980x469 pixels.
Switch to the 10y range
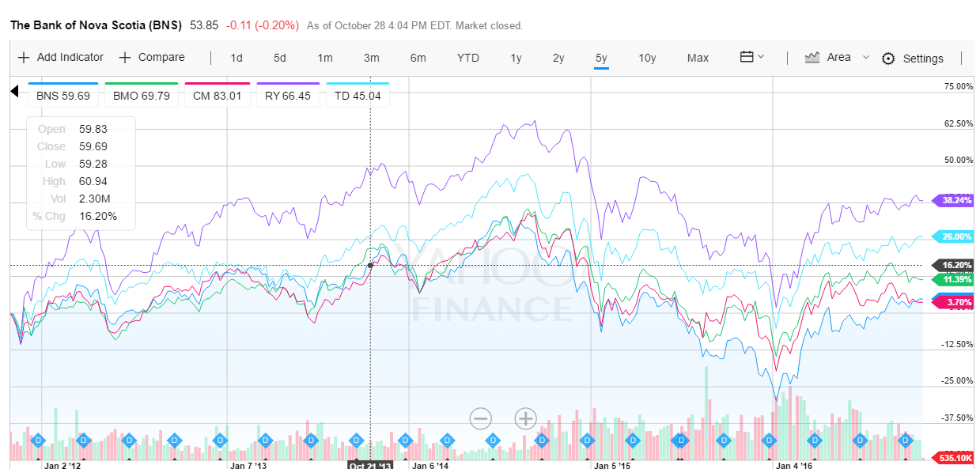(647, 58)
